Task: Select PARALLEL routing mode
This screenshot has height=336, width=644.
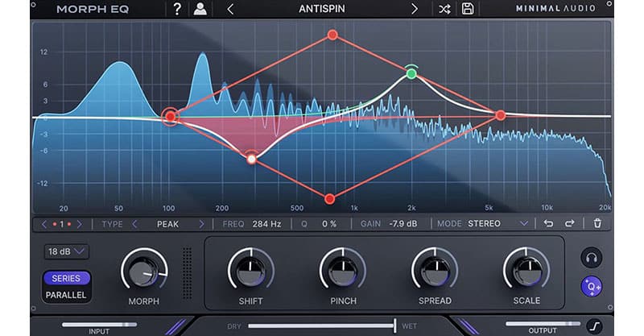Action: (66, 295)
